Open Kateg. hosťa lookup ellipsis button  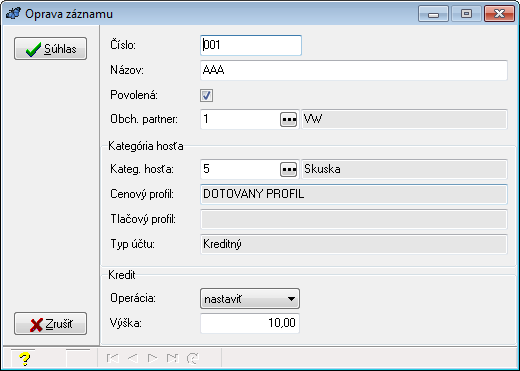pyautogui.click(x=289, y=169)
